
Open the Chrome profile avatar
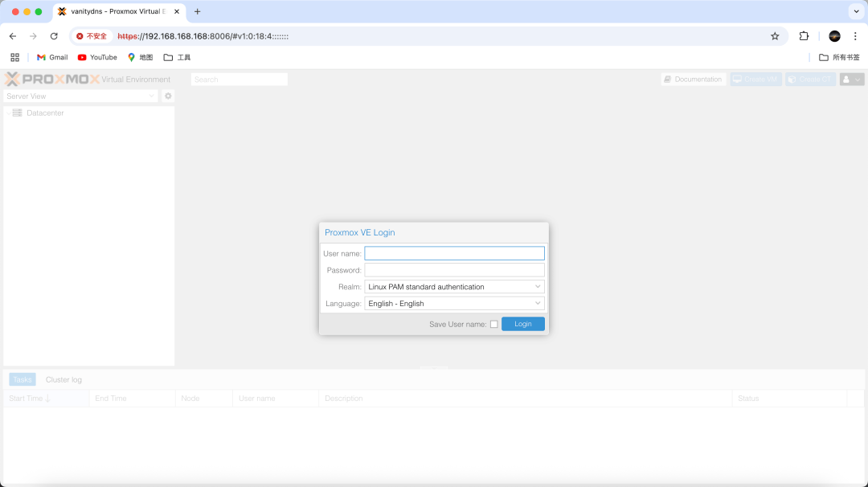pos(834,36)
